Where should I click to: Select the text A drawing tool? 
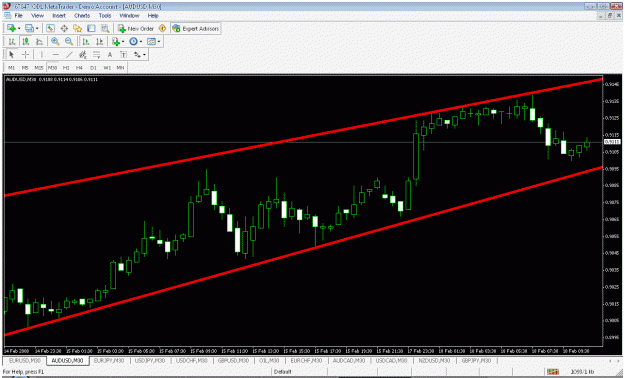110,55
